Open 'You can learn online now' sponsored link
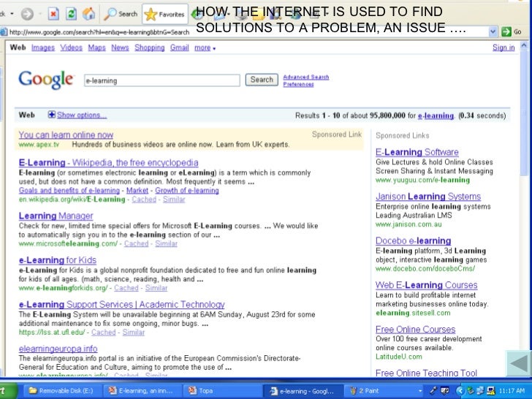 pos(66,134)
